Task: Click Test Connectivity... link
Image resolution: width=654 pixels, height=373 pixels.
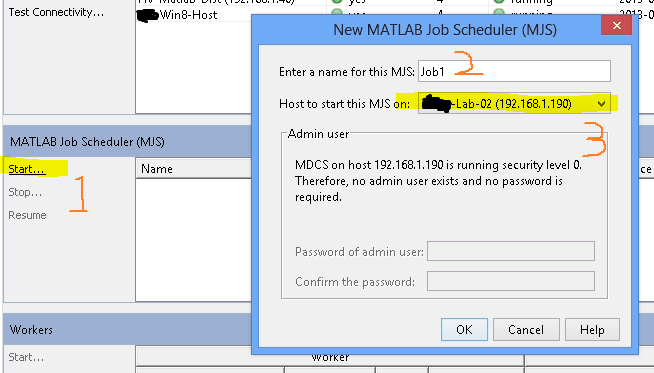Action: coord(56,12)
